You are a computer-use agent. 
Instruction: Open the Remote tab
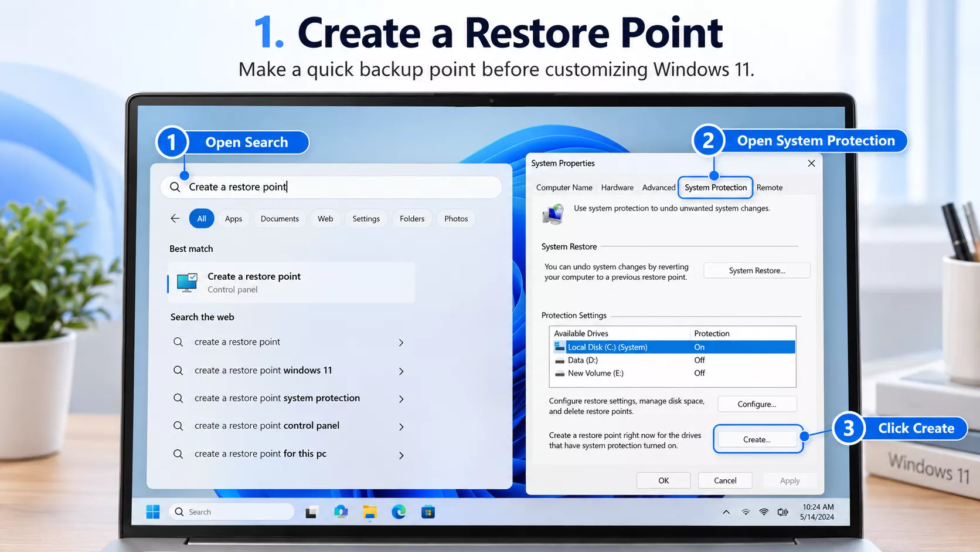[x=770, y=188]
